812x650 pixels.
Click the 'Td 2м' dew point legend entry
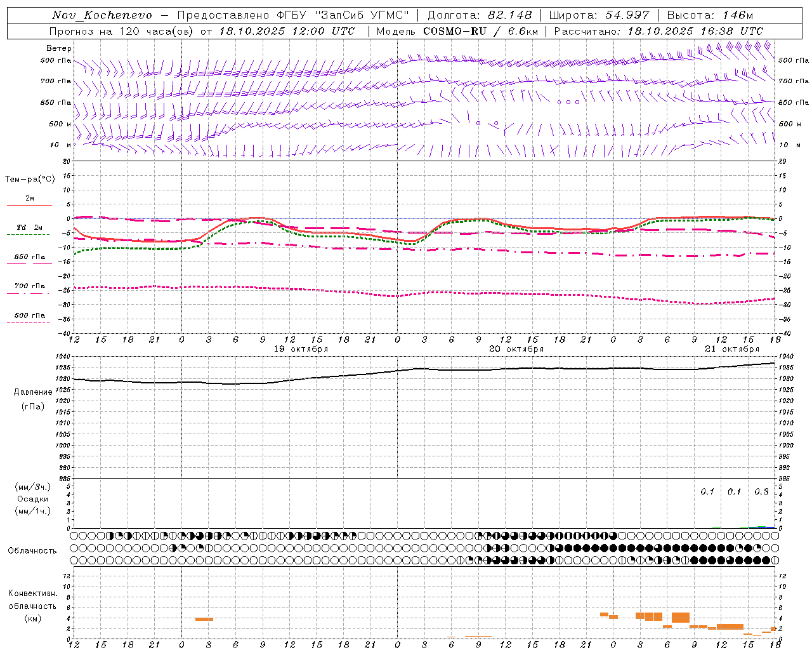(x=30, y=227)
